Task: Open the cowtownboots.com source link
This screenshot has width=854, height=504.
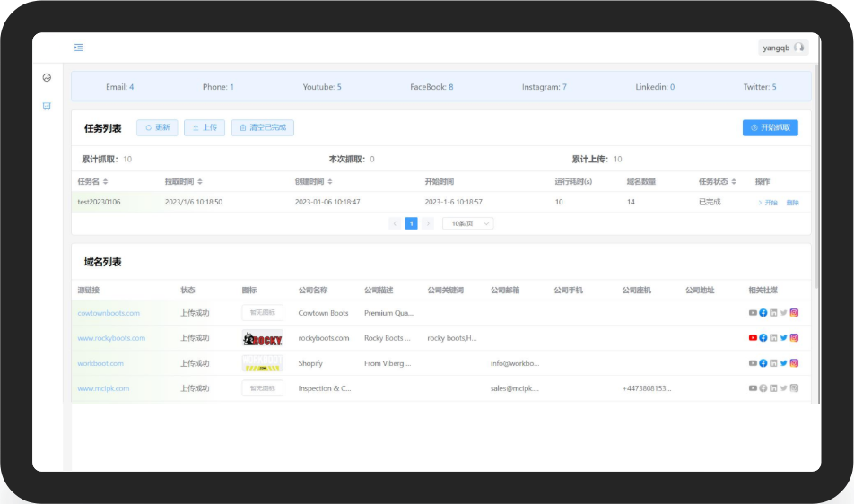Action: (x=109, y=313)
